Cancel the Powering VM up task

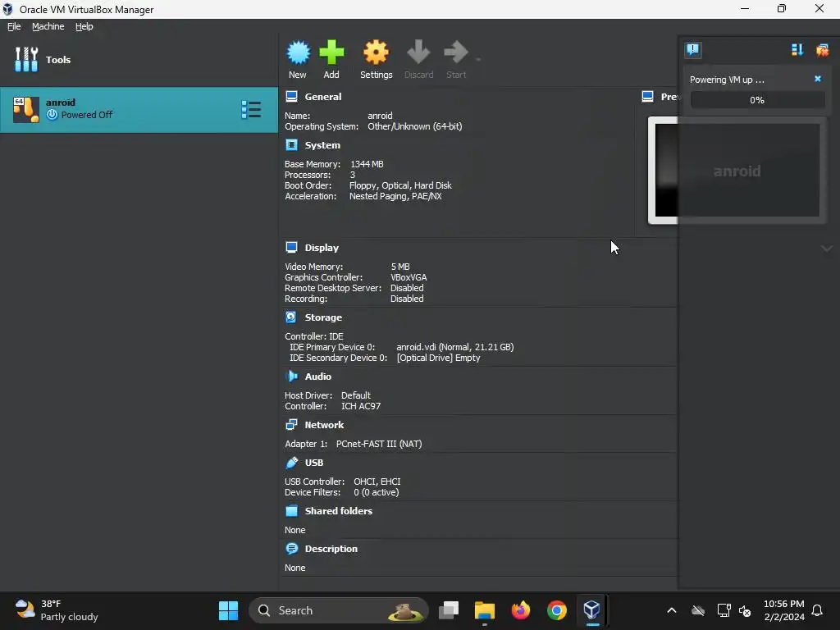tap(818, 79)
